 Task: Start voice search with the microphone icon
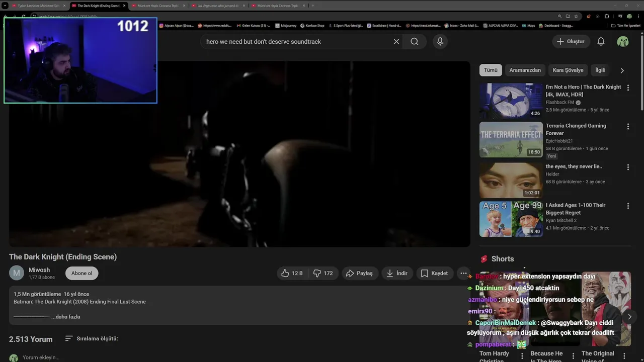[440, 42]
